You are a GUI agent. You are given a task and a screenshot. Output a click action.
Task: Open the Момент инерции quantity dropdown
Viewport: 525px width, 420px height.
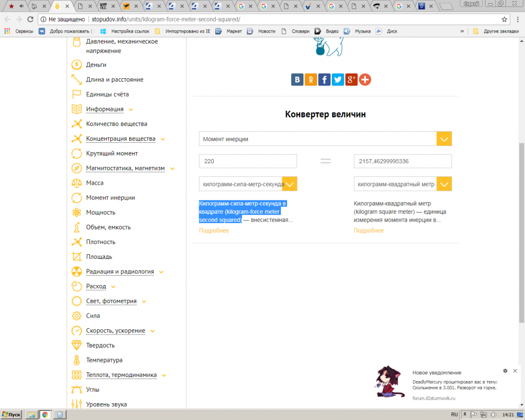(x=444, y=139)
